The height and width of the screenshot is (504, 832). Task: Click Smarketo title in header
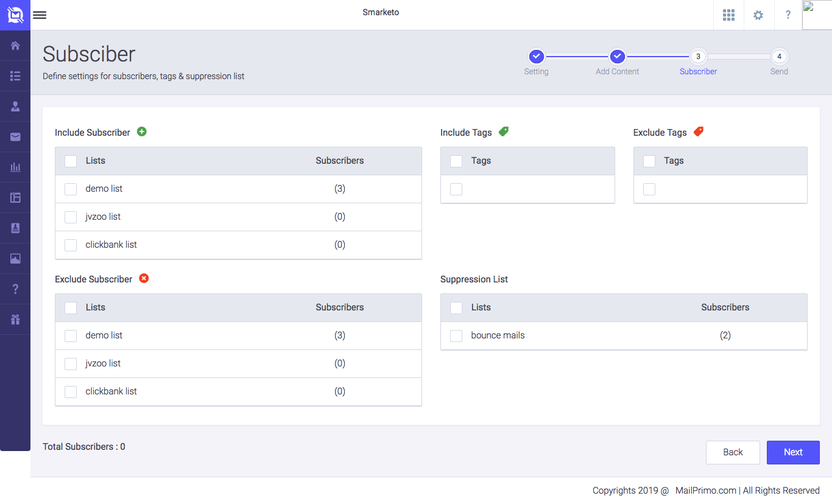tap(381, 12)
